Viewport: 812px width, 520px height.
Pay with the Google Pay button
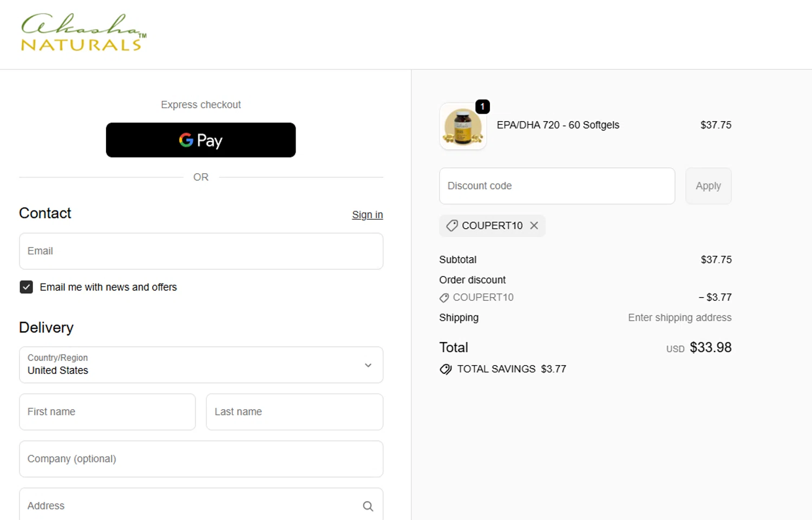(201, 140)
